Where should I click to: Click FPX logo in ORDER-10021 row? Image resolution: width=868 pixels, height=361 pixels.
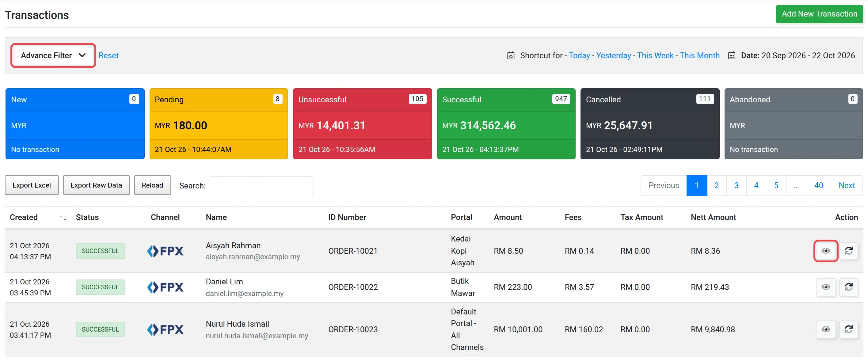(x=165, y=251)
